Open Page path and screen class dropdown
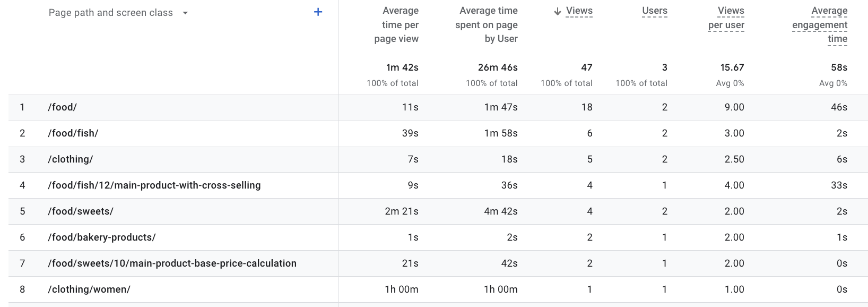 click(185, 13)
